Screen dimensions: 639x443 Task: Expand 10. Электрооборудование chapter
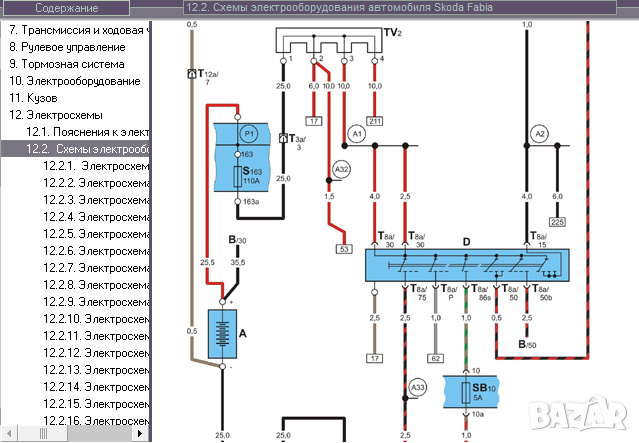click(75, 81)
